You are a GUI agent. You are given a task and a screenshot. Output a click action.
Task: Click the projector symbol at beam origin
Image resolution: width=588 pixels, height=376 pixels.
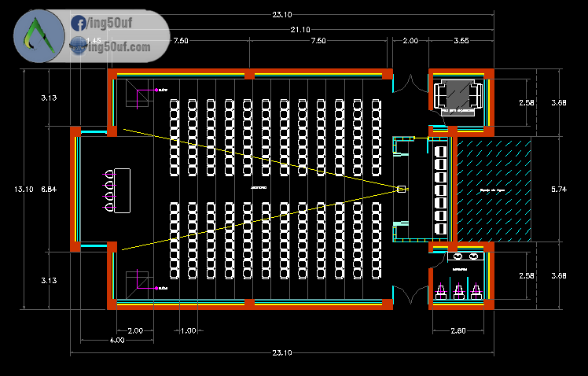click(x=401, y=189)
